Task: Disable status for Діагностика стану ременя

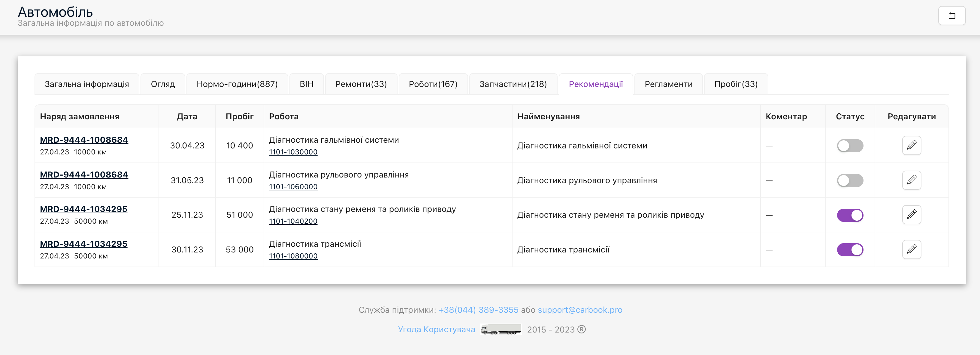Action: coord(850,215)
